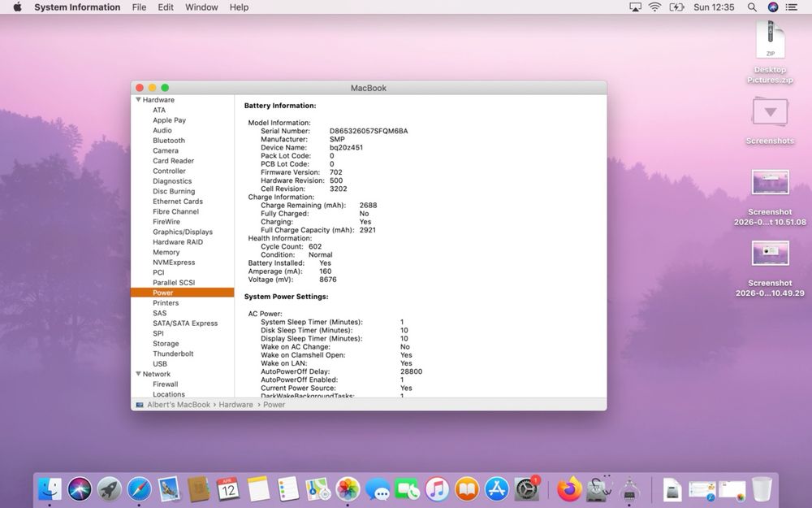This screenshot has height=508, width=812.
Task: Open the File menu
Action: click(139, 7)
